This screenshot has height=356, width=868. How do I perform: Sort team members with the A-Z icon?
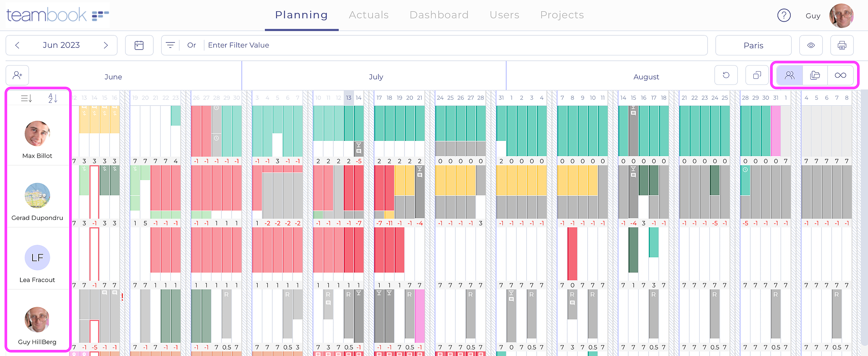pyautogui.click(x=52, y=98)
